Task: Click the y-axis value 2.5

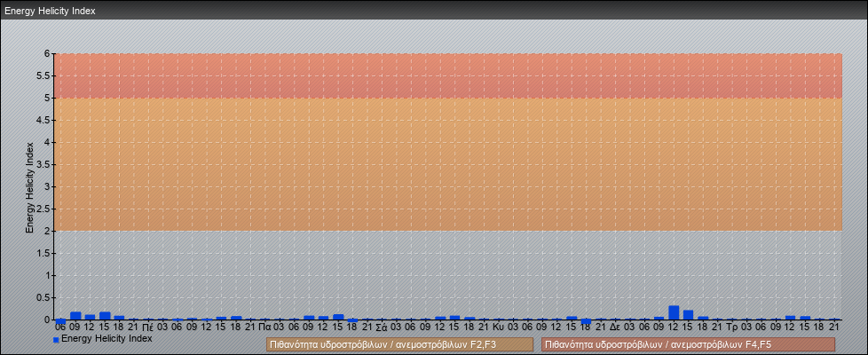Action: tap(43, 209)
